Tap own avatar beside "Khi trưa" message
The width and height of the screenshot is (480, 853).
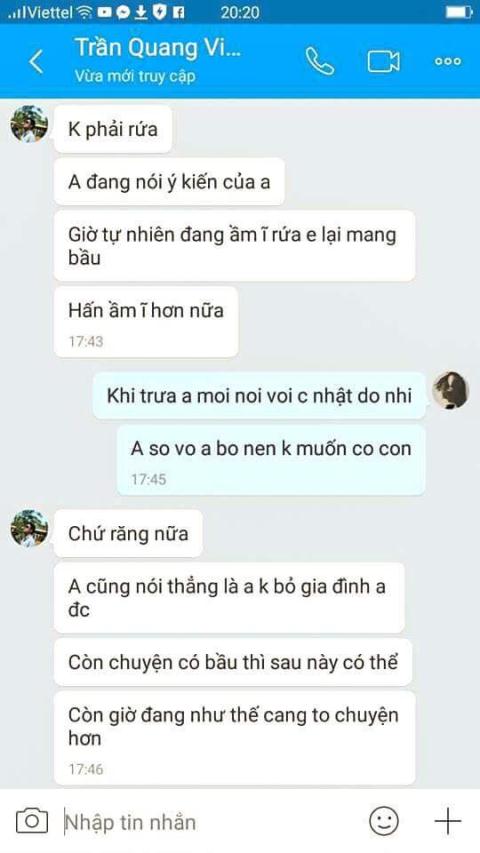[x=451, y=390]
